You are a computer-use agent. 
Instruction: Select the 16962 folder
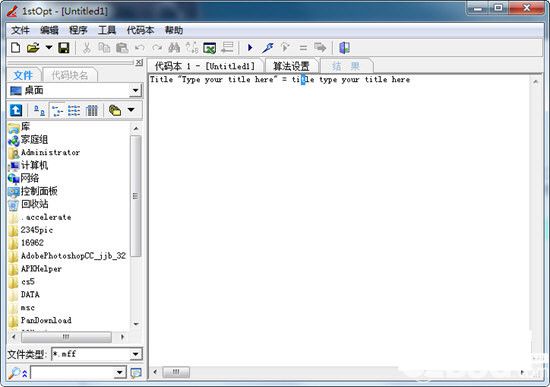coord(32,243)
